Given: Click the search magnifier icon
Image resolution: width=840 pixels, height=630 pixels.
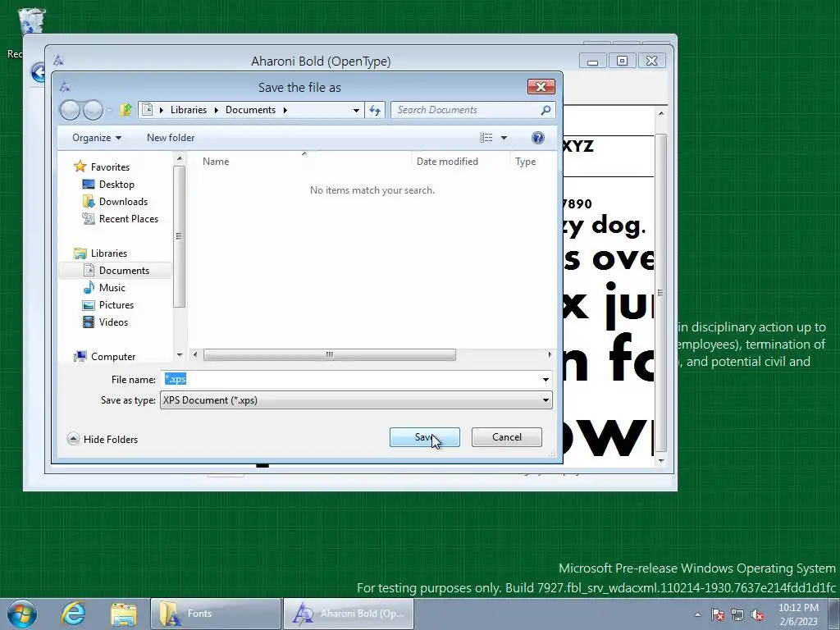Looking at the screenshot, I should (546, 110).
